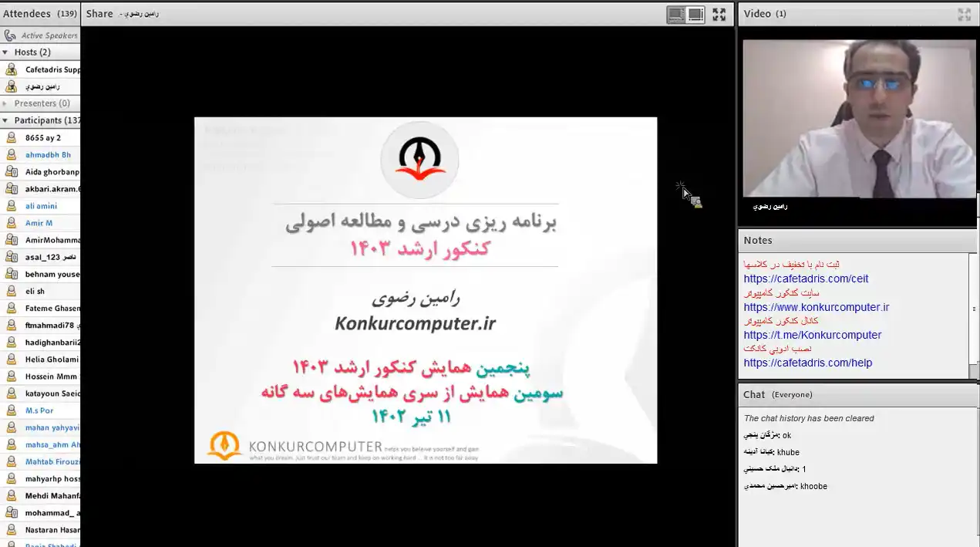Click Konkurcomputer.ir text on the slide
Screen dimensions: 980x547
415,323
